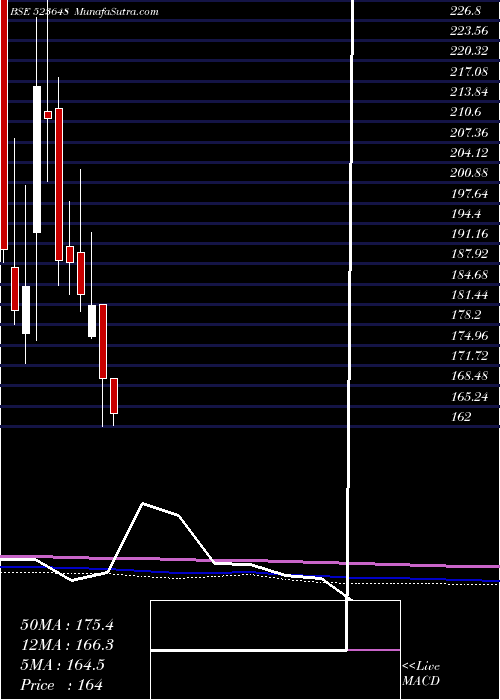Click the 181.44 price axis label

tap(469, 295)
